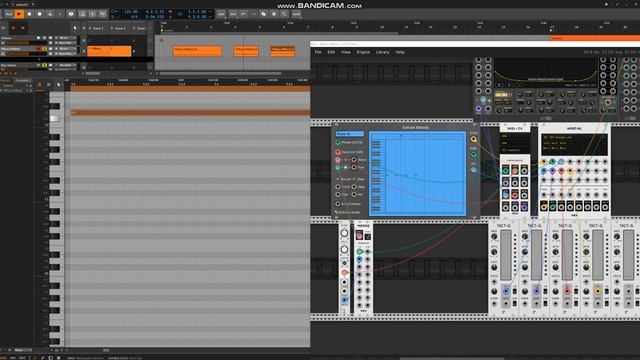Click the Phrase CV/CH green port in Entrian Melody
The width and height of the screenshot is (640, 360).
pos(338,142)
